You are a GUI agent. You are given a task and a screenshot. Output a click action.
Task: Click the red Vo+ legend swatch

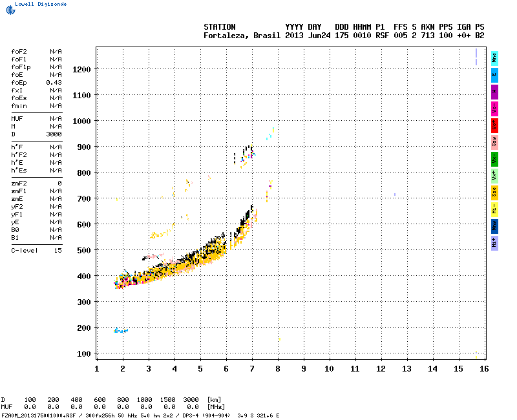(x=494, y=125)
